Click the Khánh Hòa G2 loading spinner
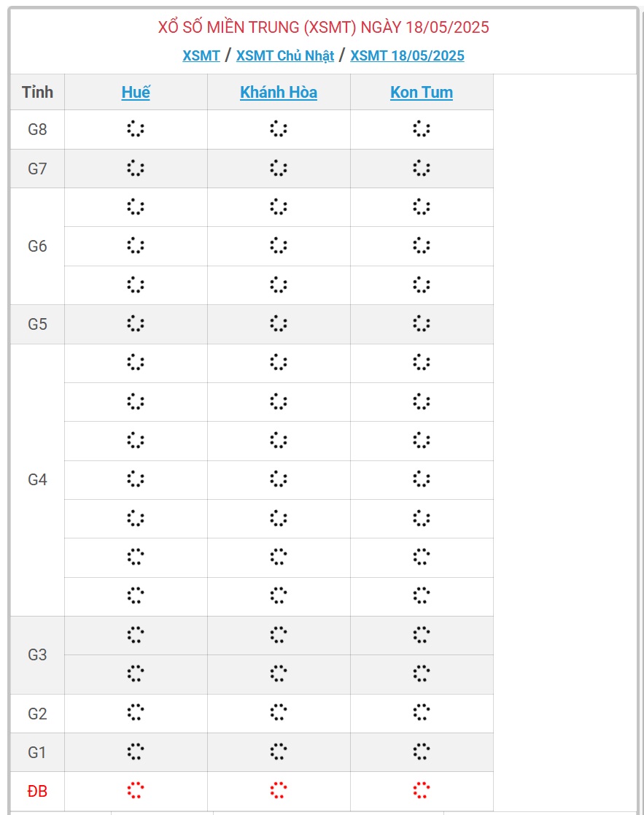This screenshot has height=815, width=644. pyautogui.click(x=279, y=712)
